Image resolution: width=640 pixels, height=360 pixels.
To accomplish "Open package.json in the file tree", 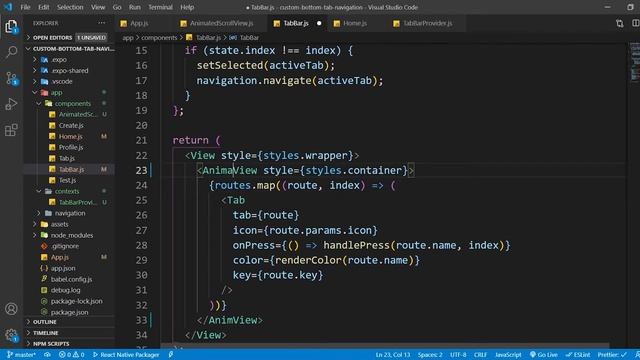I will [x=69, y=312].
